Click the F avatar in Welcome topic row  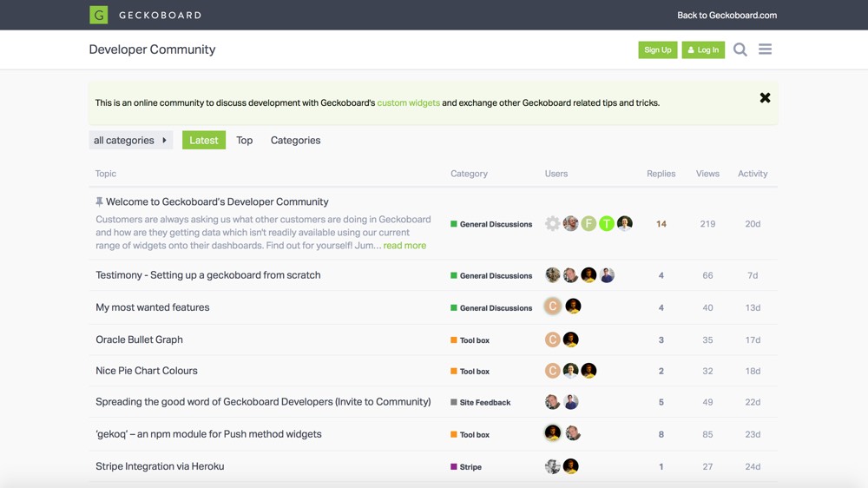click(589, 223)
